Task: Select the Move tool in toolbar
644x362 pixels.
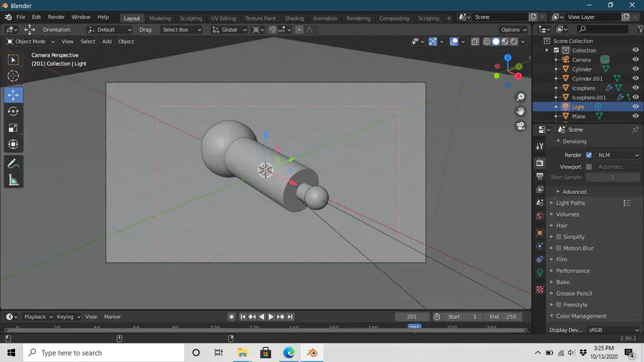Action: pyautogui.click(x=13, y=95)
